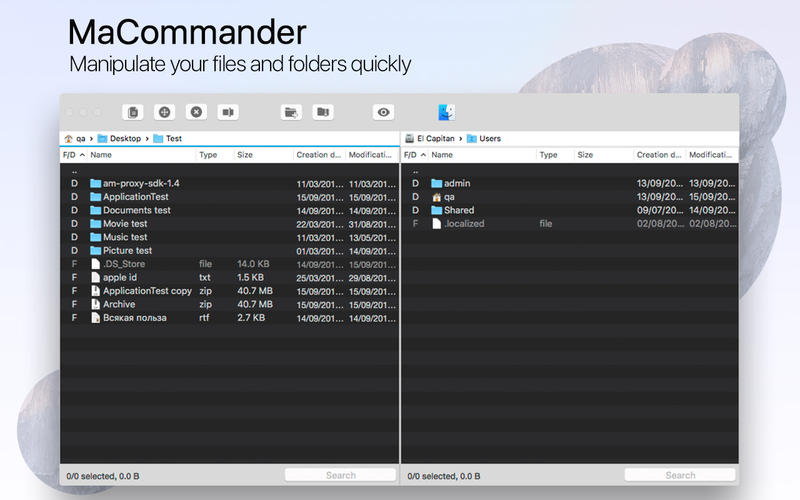This screenshot has width=800, height=500.
Task: Select the ApplicationTest copy zip icon
Action: [95, 291]
